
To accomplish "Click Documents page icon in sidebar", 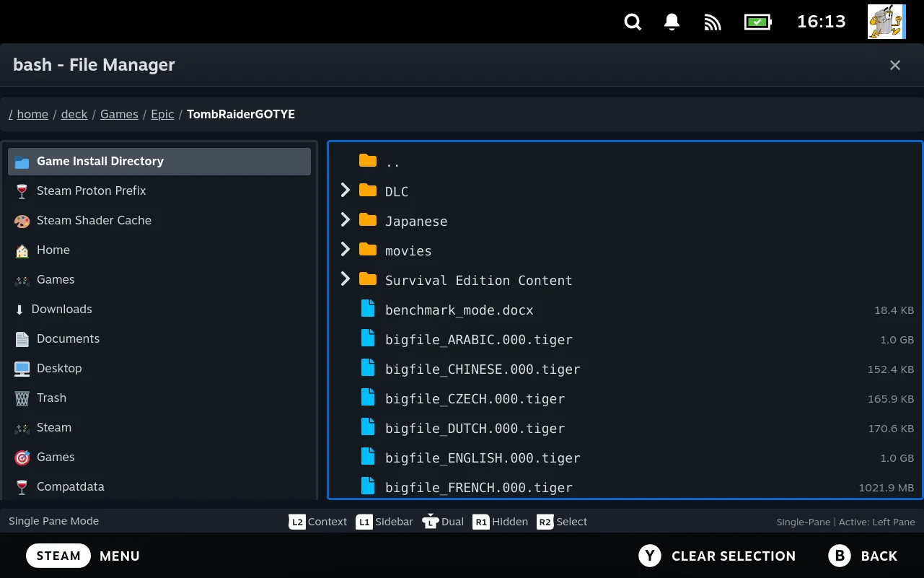I will click(22, 339).
